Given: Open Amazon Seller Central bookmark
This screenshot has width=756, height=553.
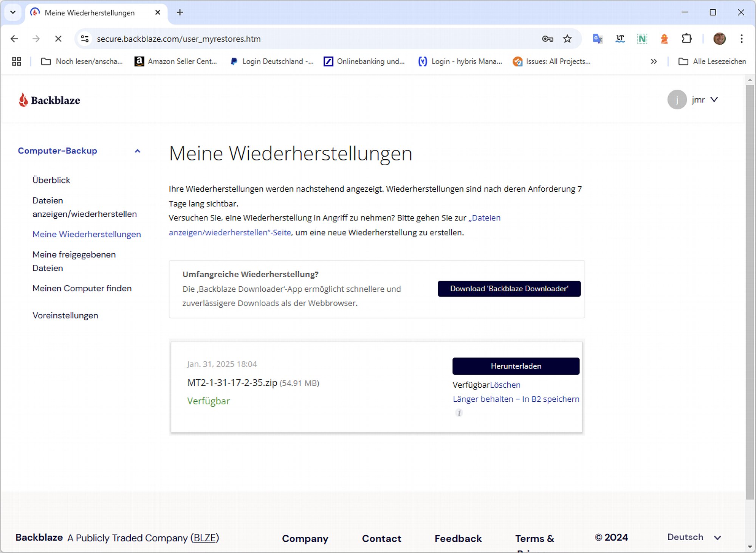Looking at the screenshot, I should pos(176,61).
